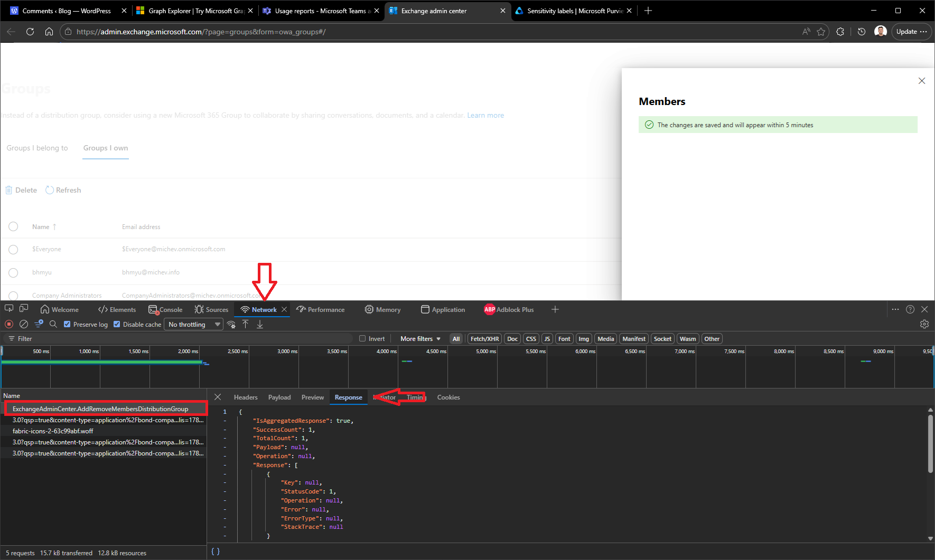The height and width of the screenshot is (560, 935).
Task: Open browser History icon
Action: coord(862,32)
